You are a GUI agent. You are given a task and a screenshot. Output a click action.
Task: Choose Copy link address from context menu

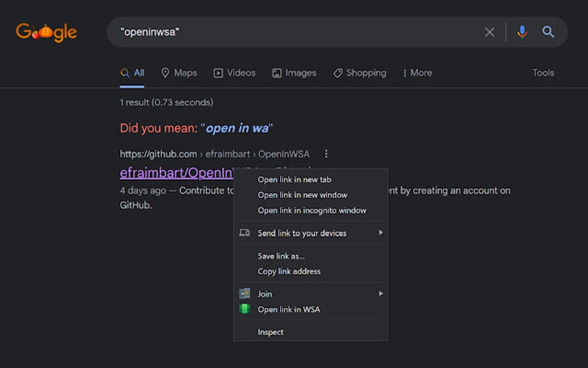289,271
